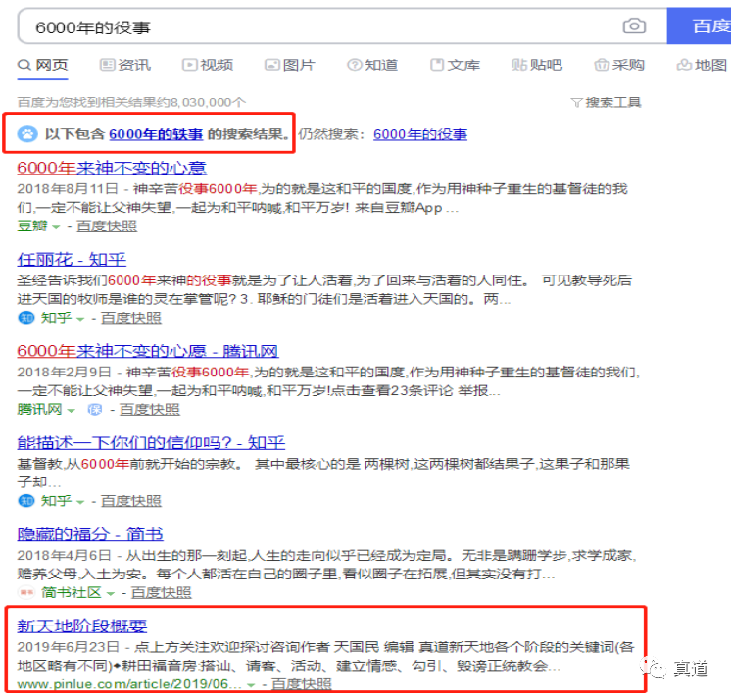Image resolution: width=731 pixels, height=700 pixels.
Task: Open 百度快照 for the 信仰 result
Action: point(131,501)
